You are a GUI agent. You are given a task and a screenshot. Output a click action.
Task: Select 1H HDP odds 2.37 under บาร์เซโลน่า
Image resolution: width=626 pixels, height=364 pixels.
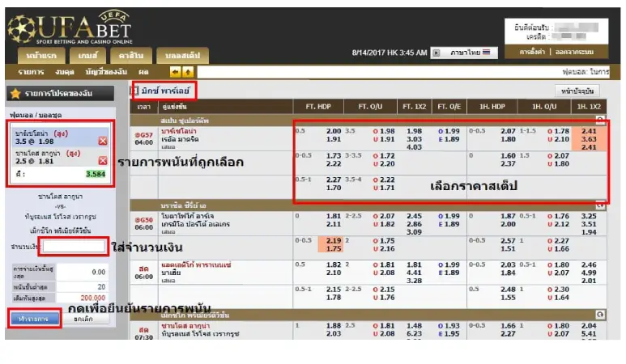tap(509, 163)
